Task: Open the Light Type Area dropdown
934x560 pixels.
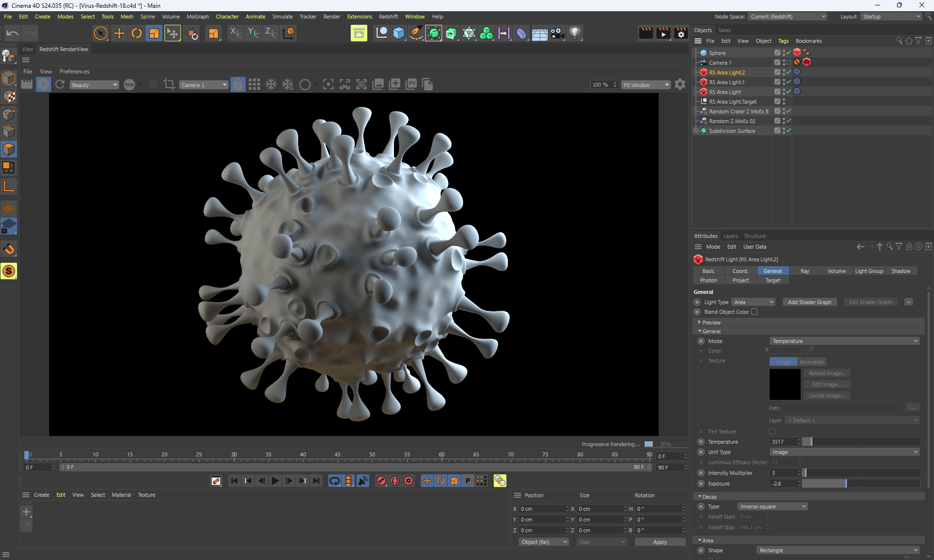Action: [754, 302]
